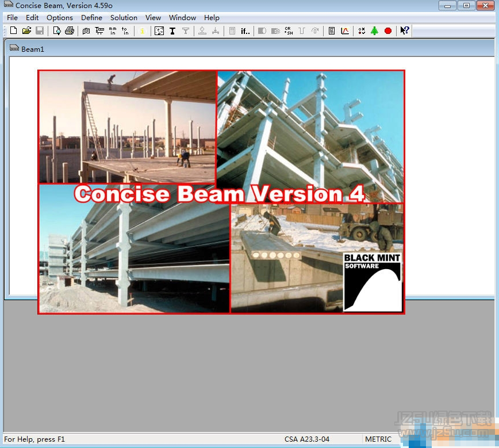Click the 'to in' conversion icon
The height and width of the screenshot is (448, 499).
[125, 31]
